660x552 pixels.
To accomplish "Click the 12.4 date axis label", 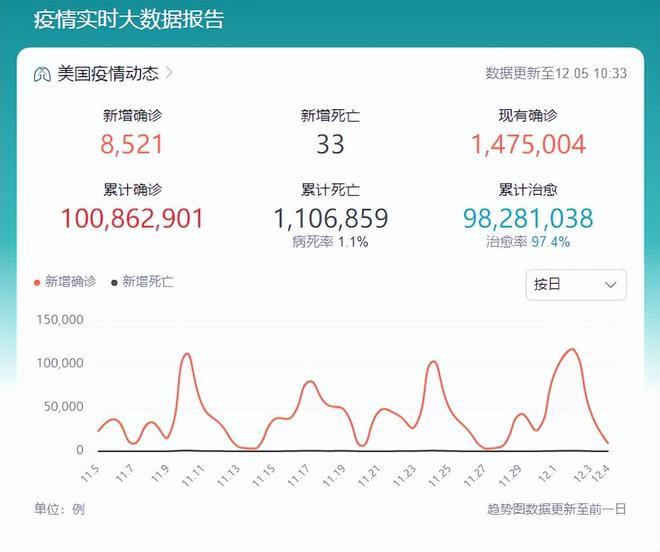I will pos(601,473).
